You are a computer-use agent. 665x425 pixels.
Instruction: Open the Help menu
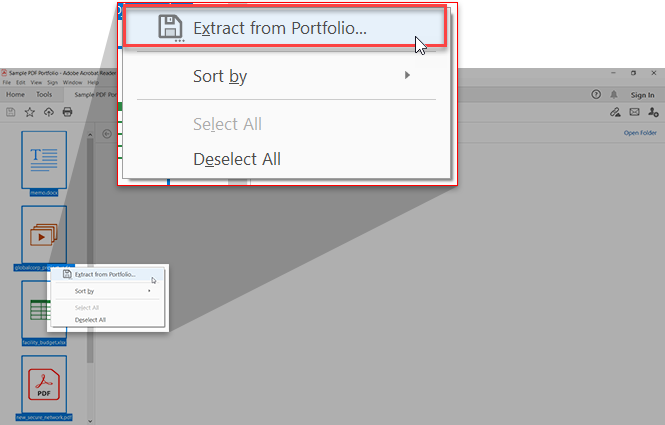click(x=93, y=82)
